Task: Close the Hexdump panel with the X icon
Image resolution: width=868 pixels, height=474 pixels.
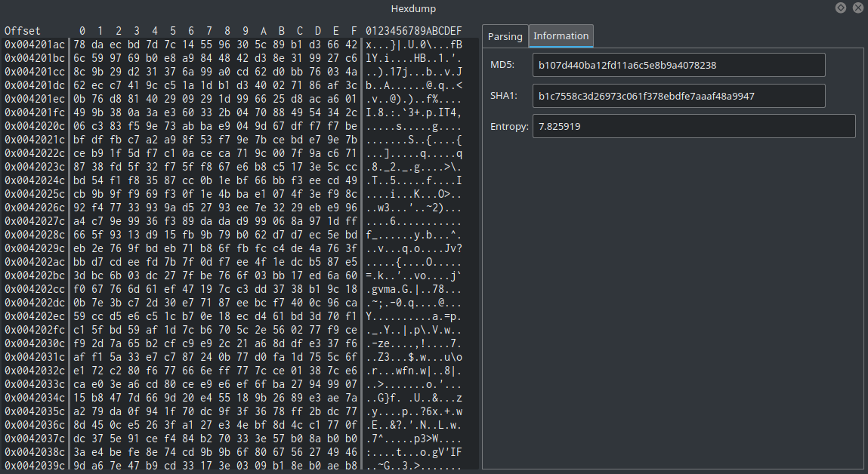Action: [858, 8]
